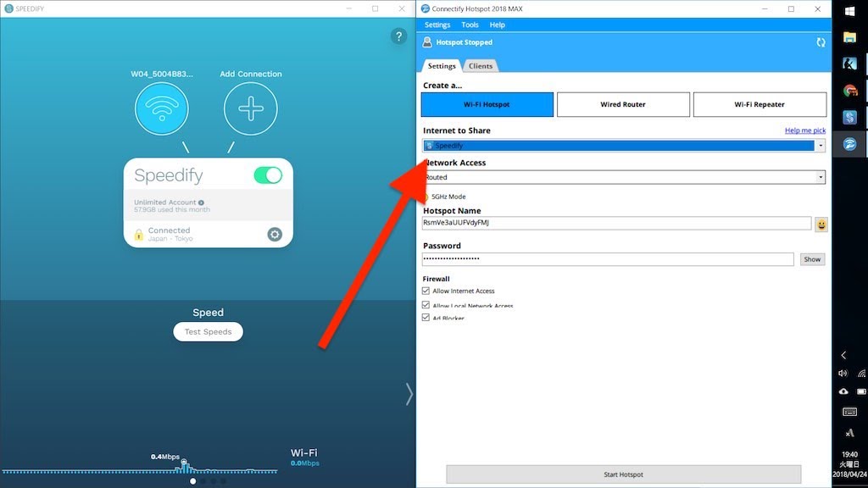Click the Help me pick link

point(805,130)
